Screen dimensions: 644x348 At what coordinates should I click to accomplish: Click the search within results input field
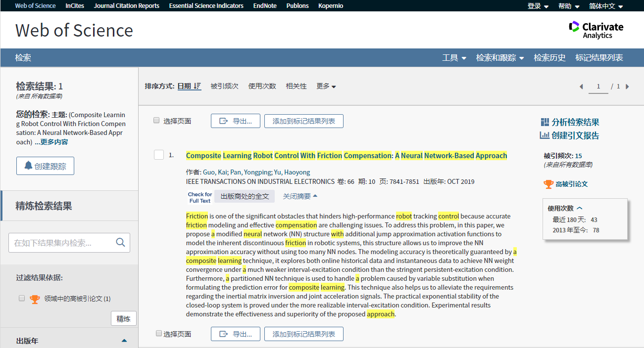[x=62, y=243]
